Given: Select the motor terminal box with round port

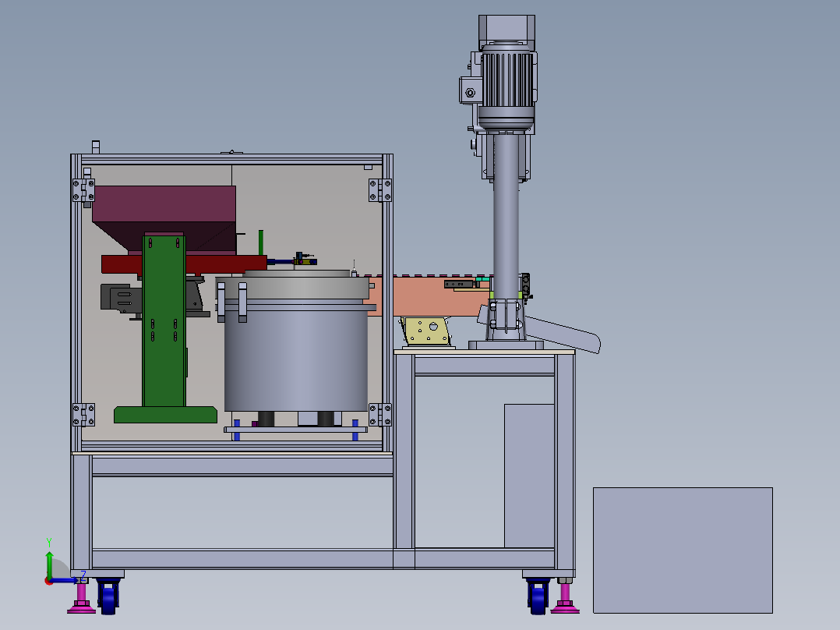Looking at the screenshot, I should [471, 90].
